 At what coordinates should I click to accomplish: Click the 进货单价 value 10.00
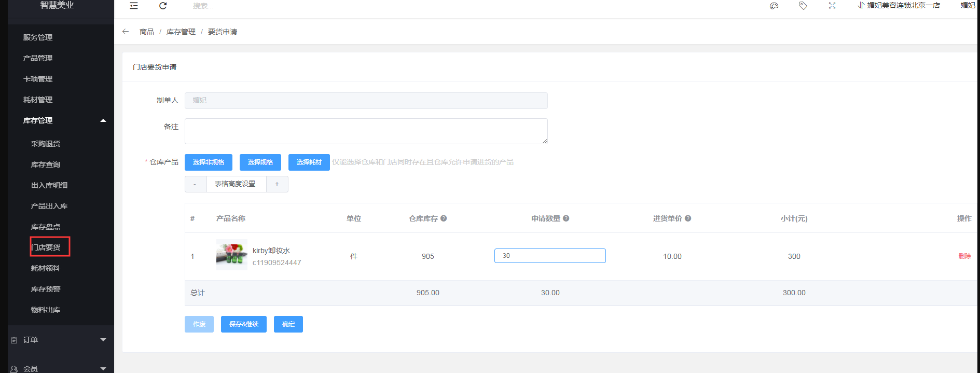[x=672, y=256]
